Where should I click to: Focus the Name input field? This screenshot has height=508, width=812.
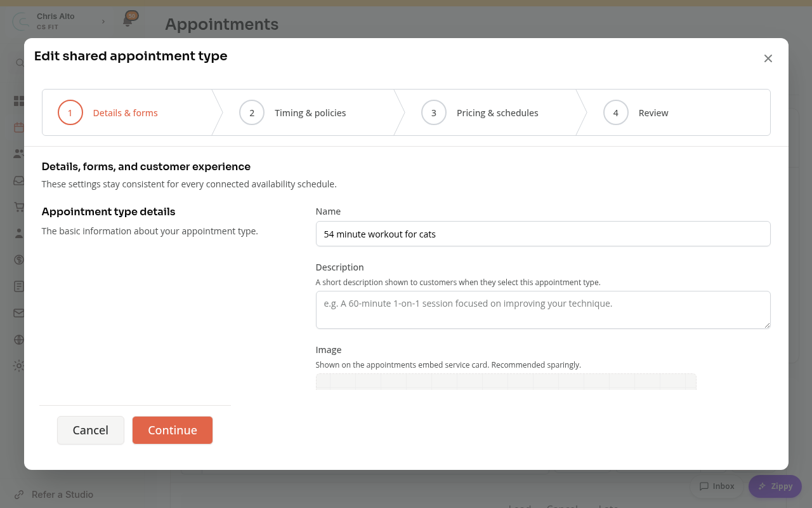(543, 234)
